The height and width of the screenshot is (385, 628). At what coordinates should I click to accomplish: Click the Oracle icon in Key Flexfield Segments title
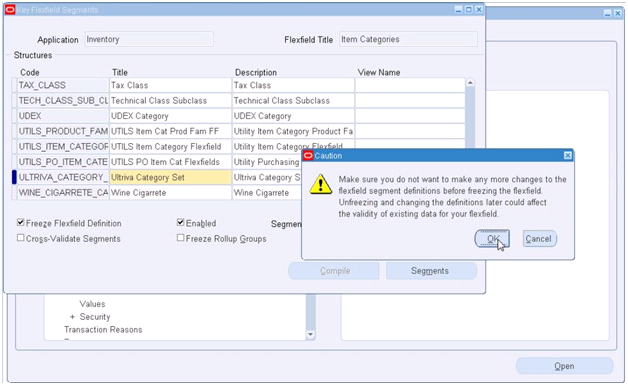(x=10, y=10)
